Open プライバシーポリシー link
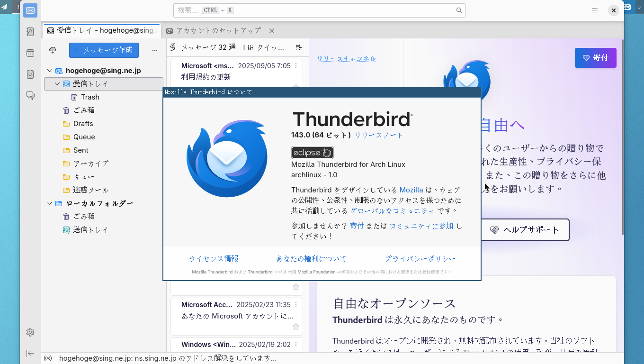644x364 pixels. pos(420,259)
